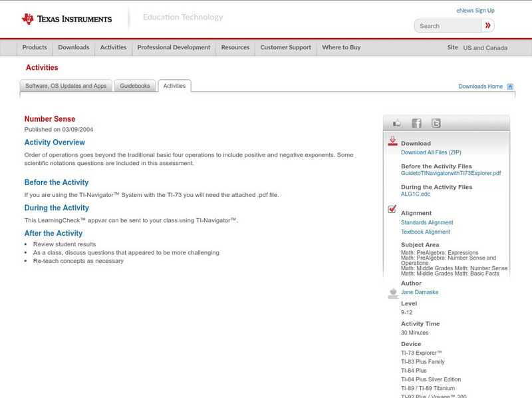Open the Standards Alignment link
532x398 pixels.
(x=427, y=222)
